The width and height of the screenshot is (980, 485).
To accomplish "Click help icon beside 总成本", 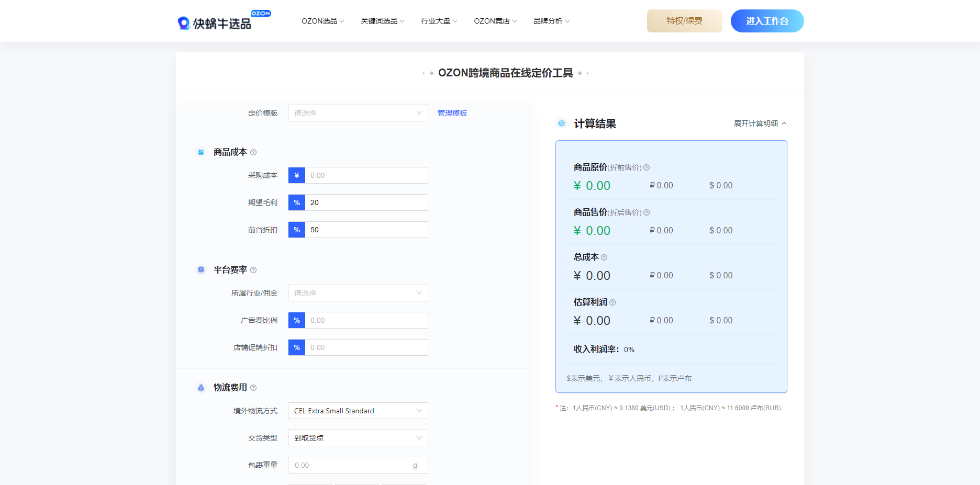I will tap(604, 257).
